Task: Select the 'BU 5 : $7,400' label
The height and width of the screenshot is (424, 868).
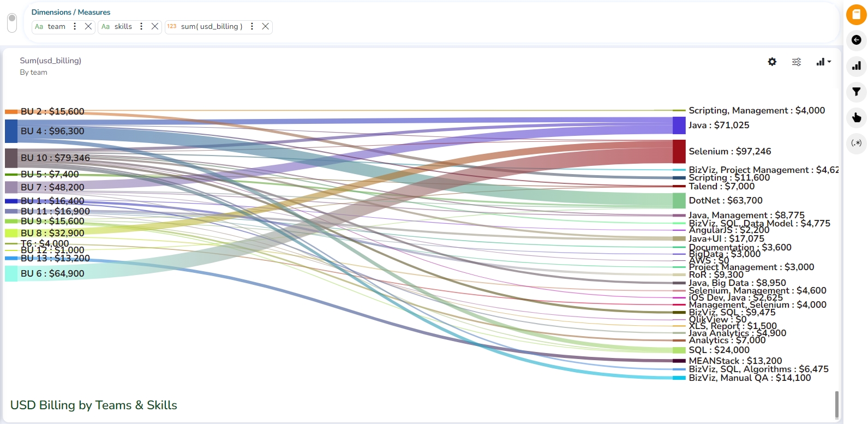Action: click(50, 174)
